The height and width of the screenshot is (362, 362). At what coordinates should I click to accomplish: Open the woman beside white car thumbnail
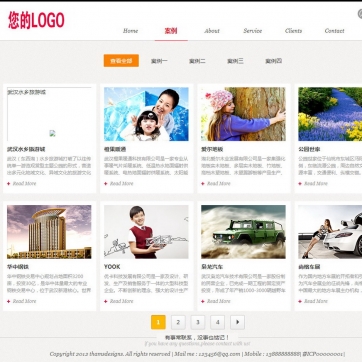pos(330,232)
